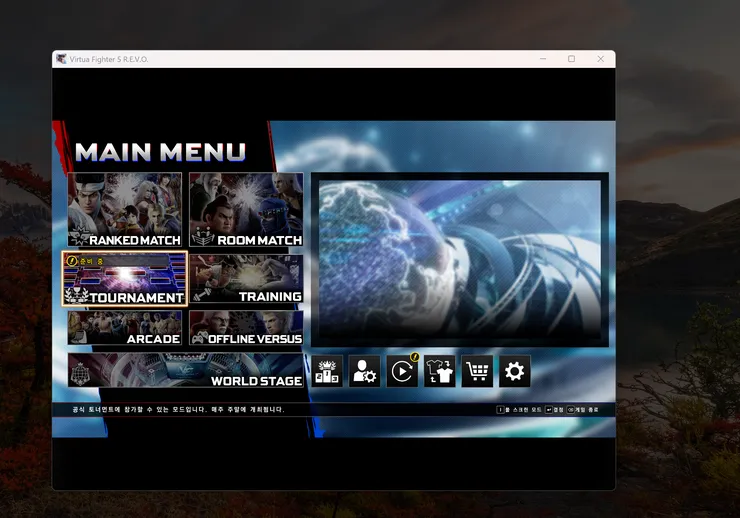This screenshot has width=740, height=518.
Task: Select the Ranked Match mode tile
Action: tap(125, 209)
